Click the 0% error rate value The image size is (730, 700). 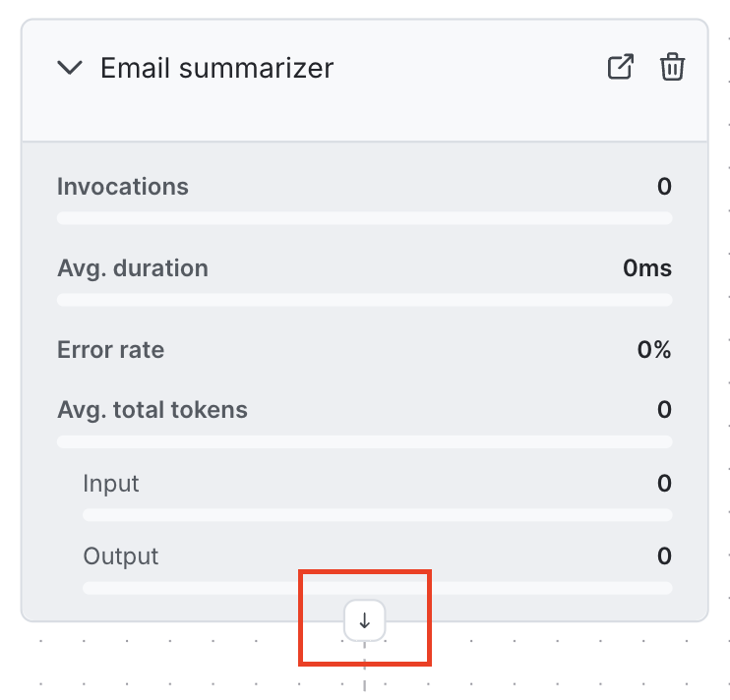click(x=654, y=350)
